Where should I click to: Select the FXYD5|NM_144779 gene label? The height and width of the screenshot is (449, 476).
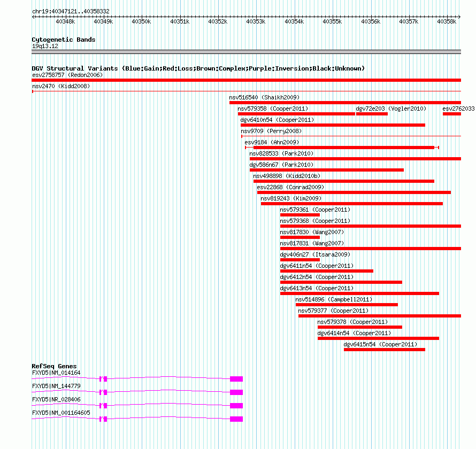pyautogui.click(x=56, y=386)
